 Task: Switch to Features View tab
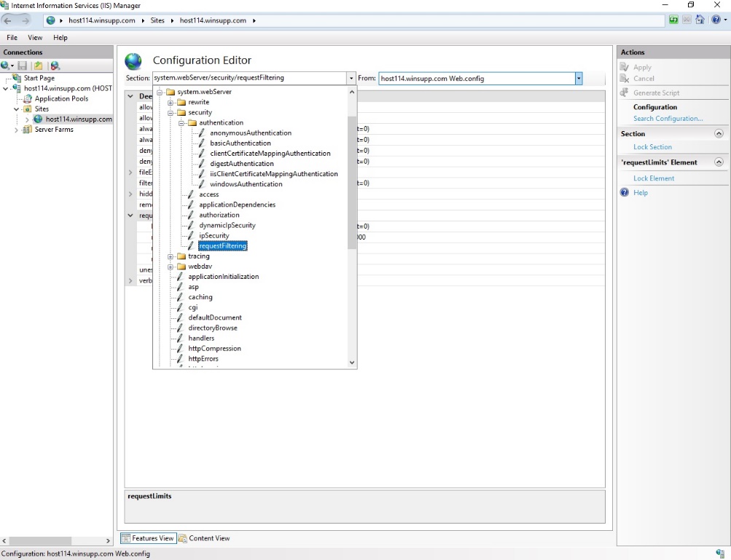(148, 538)
